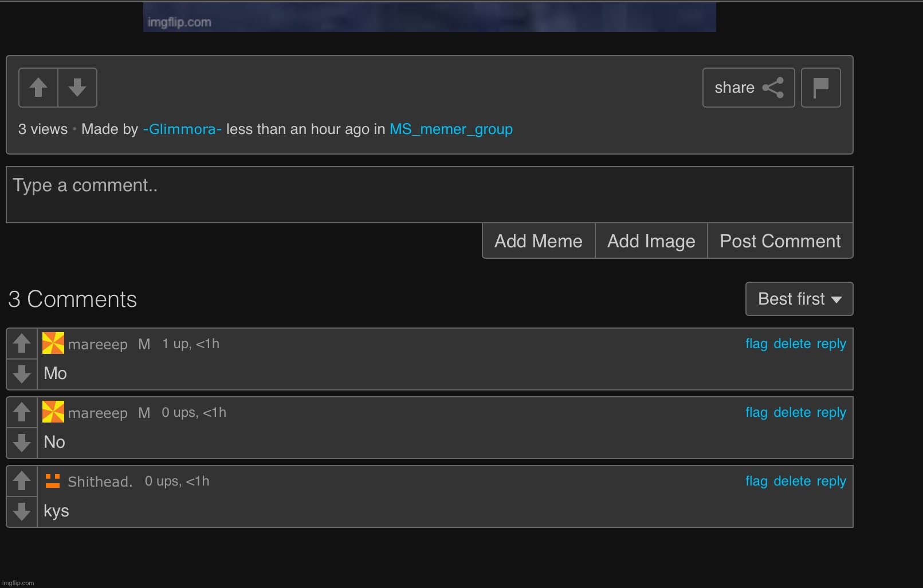
Task: Open the 'Best first' sort dropdown
Action: (799, 299)
